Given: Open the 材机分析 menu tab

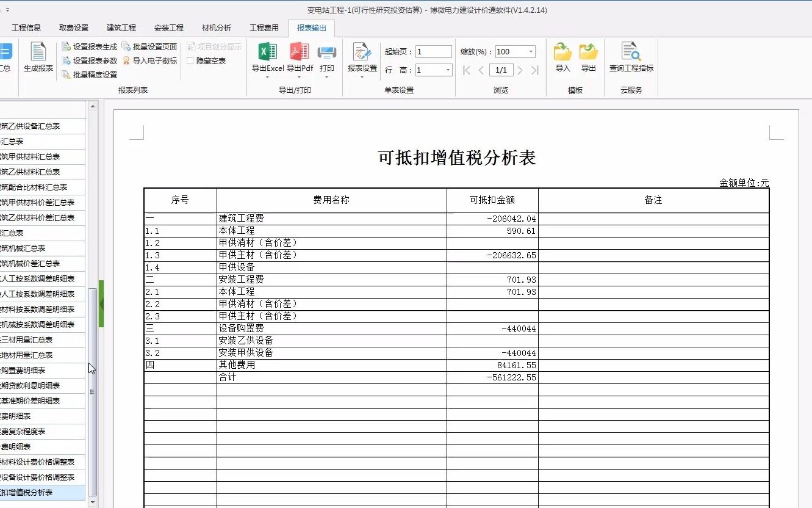Looking at the screenshot, I should tap(217, 27).
